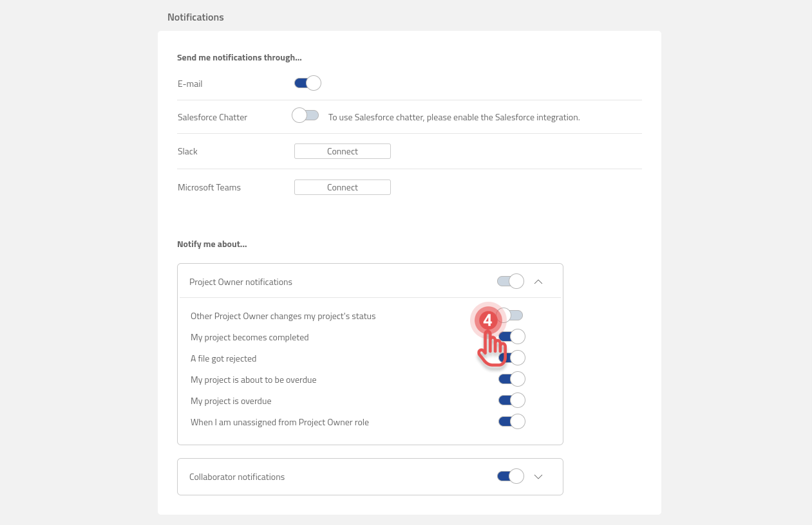Turn off the Collaborator notifications switch

[x=510, y=476]
